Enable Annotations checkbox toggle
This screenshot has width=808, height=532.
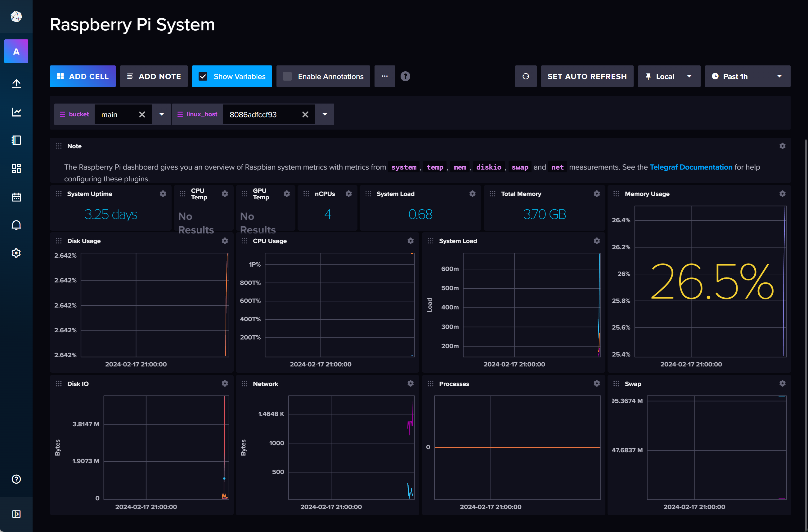click(x=287, y=76)
